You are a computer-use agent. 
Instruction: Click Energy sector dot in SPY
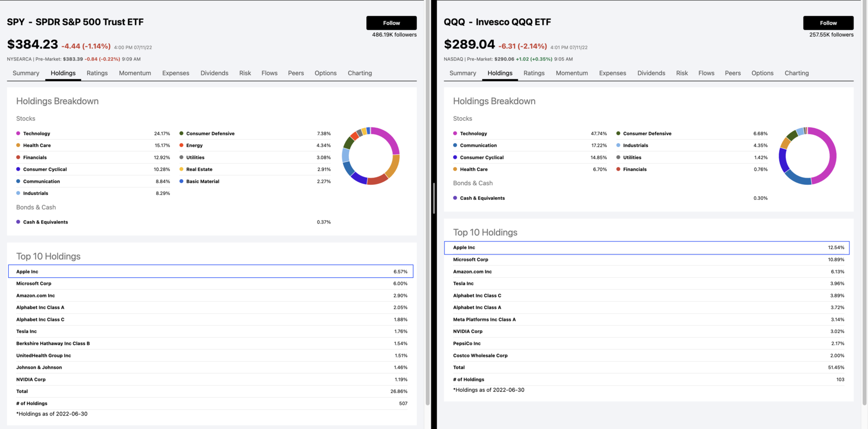tap(181, 145)
